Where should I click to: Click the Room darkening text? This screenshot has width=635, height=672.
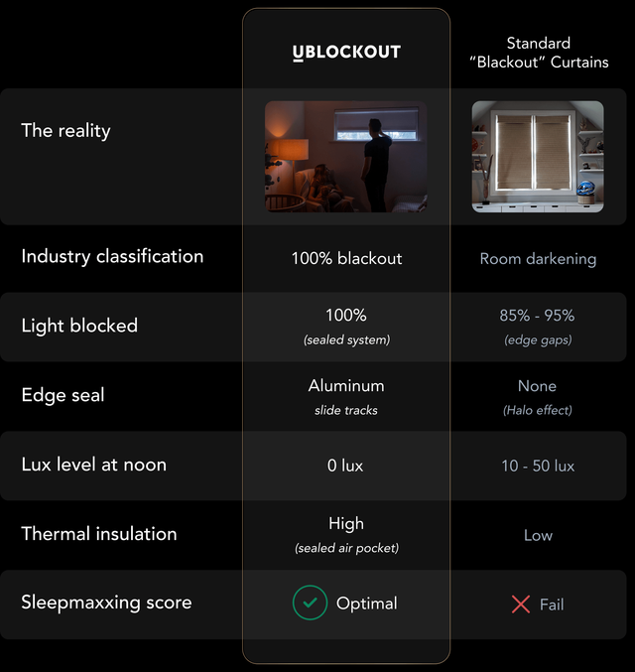[x=538, y=259]
